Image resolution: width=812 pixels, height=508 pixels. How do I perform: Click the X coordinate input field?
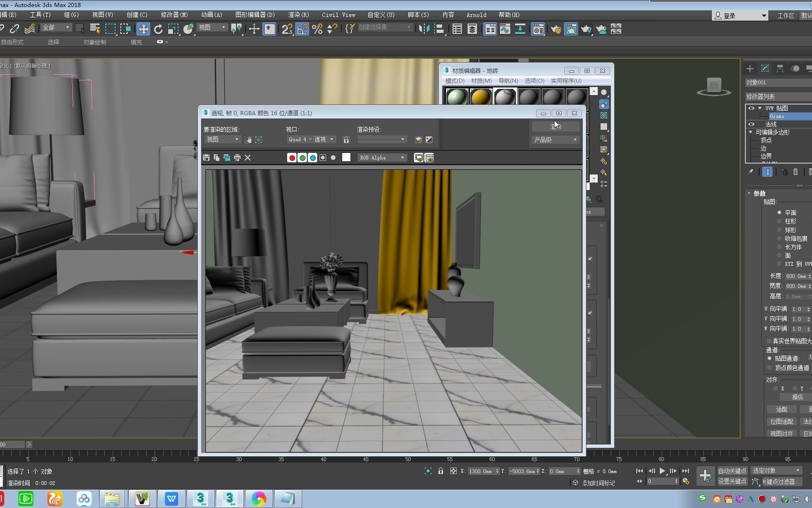tap(483, 471)
